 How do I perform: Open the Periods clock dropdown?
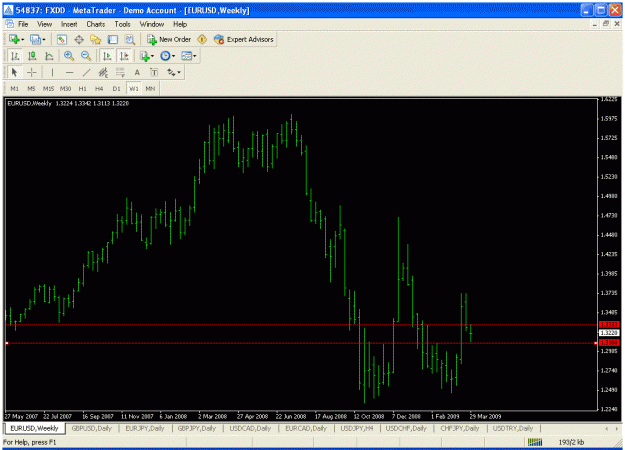[x=167, y=56]
